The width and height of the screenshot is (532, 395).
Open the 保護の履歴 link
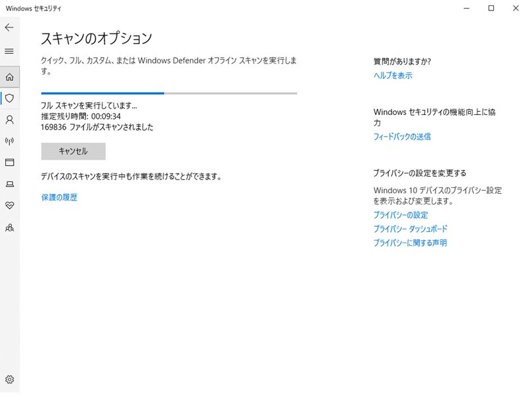pos(59,197)
